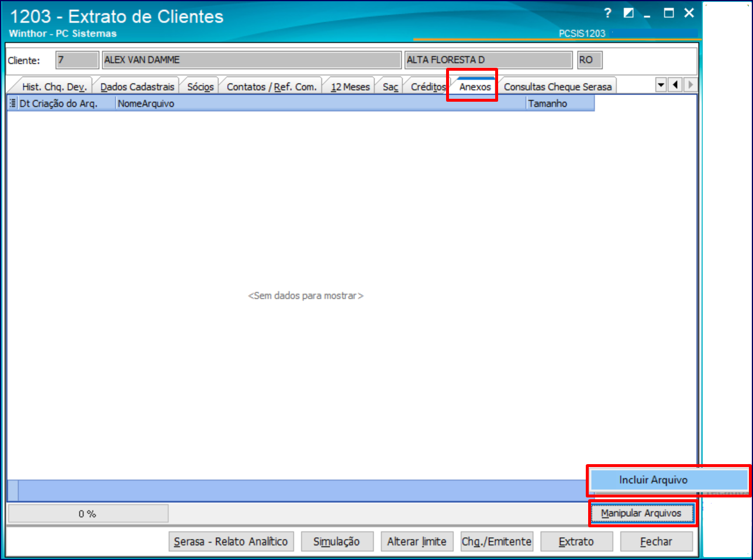Open the 12 Meses tab
Screen dimensions: 753x560
pos(350,87)
